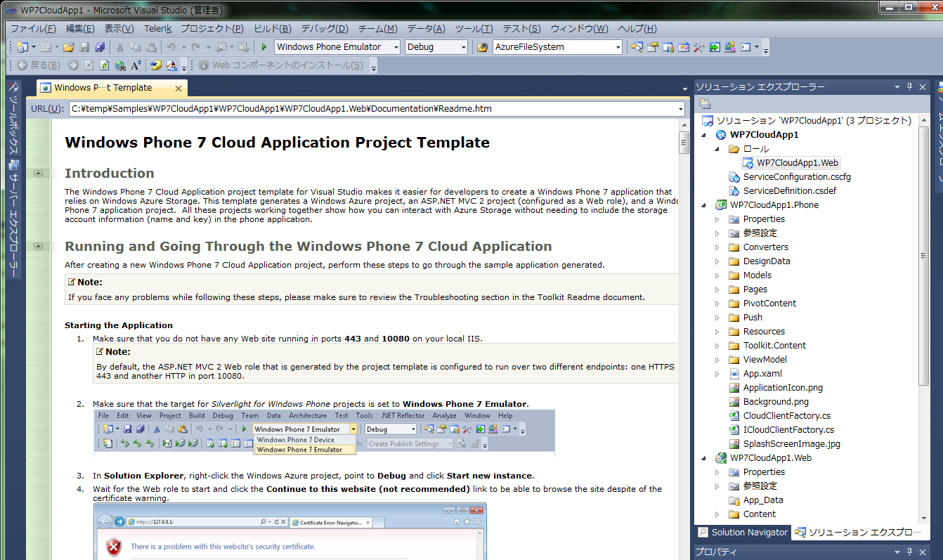The height and width of the screenshot is (560, 943).
Task: Open the Debug configuration dropdown
Action: coord(462,47)
